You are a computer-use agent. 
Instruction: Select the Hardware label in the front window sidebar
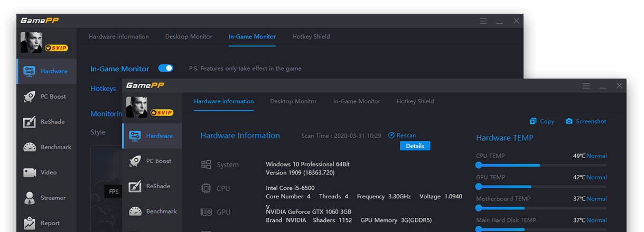[x=159, y=136]
